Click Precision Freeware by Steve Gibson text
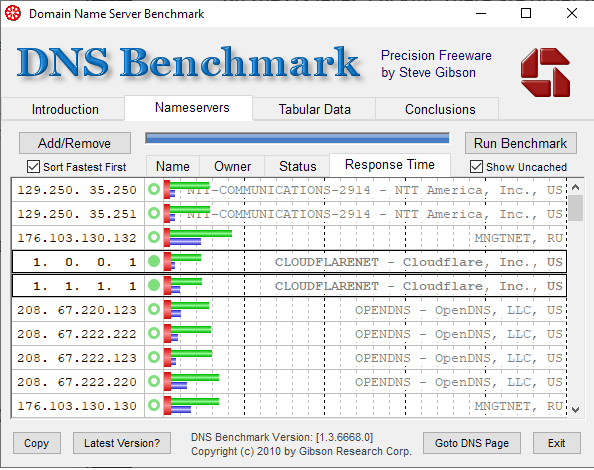This screenshot has width=594, height=470. [436, 64]
